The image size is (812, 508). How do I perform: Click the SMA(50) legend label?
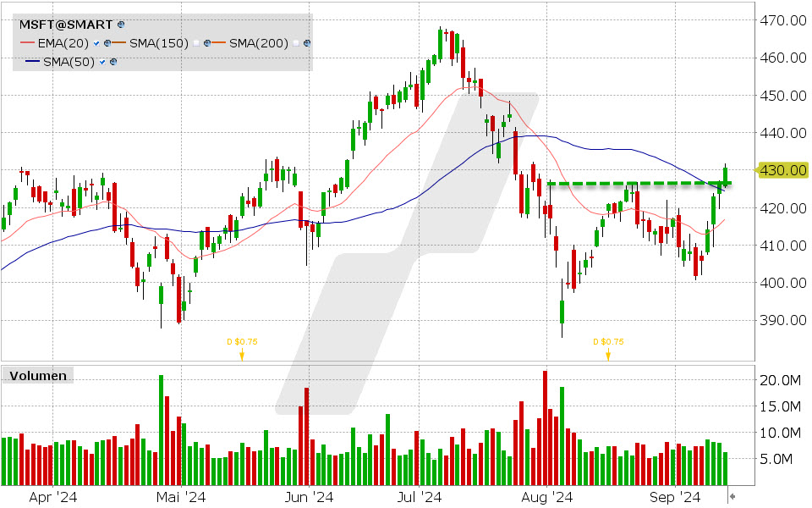click(69, 62)
